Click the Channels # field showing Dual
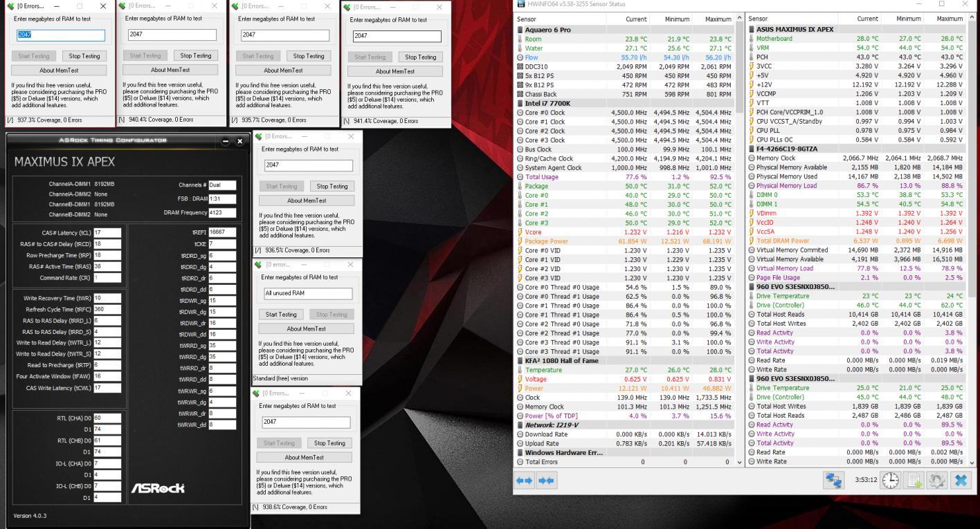The width and height of the screenshot is (980, 529). 222,185
